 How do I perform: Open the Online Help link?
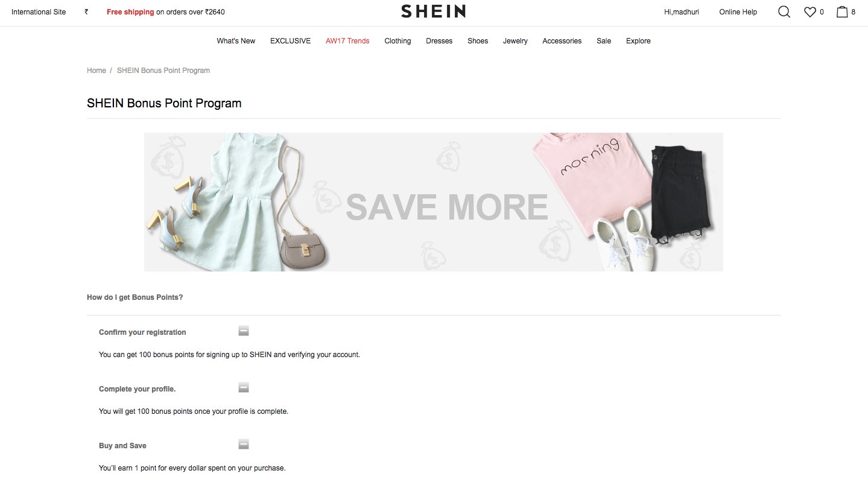(x=738, y=11)
